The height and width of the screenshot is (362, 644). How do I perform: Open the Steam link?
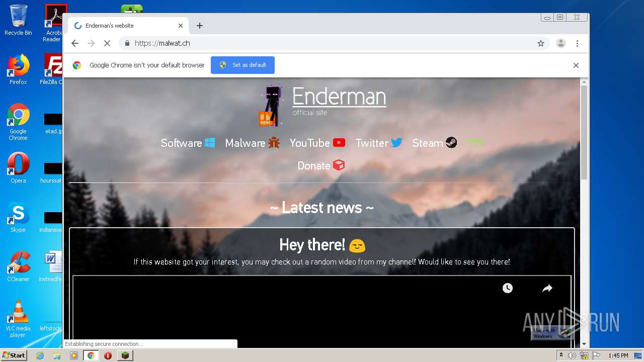434,143
